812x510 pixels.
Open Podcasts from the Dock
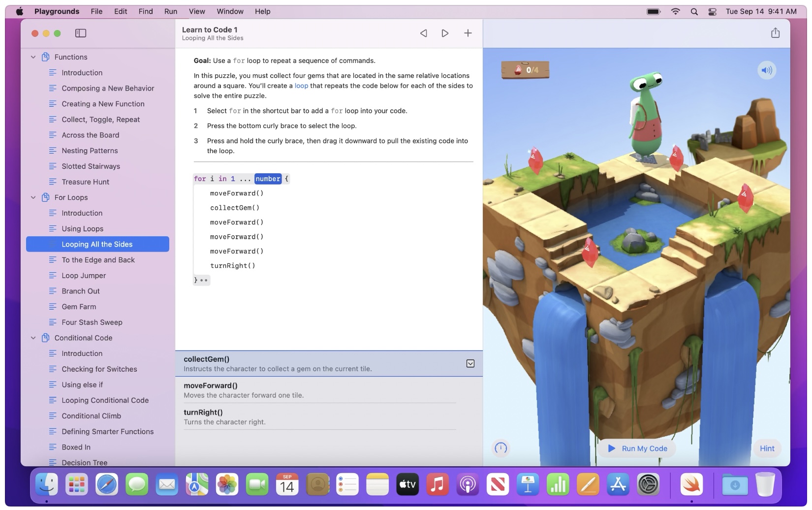pyautogui.click(x=468, y=485)
